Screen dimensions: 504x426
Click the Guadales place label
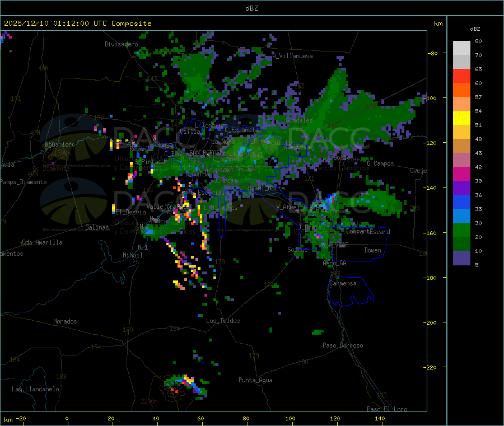299,120
